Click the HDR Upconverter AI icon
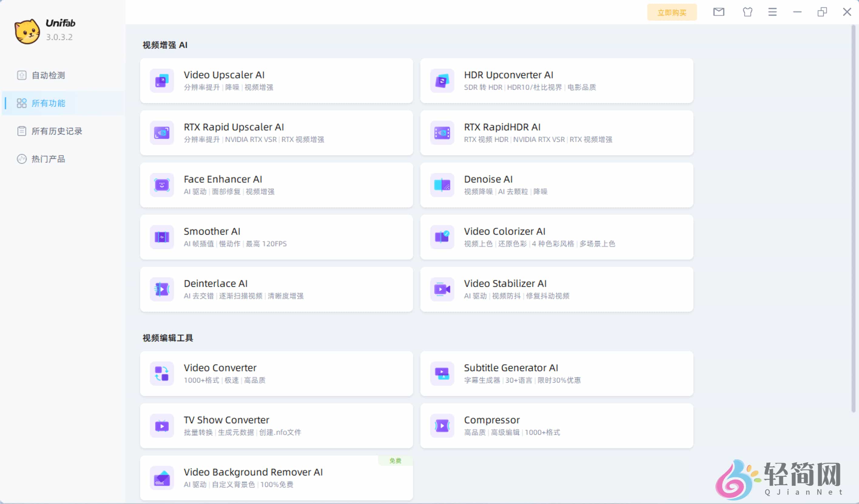This screenshot has height=504, width=859. [x=442, y=81]
